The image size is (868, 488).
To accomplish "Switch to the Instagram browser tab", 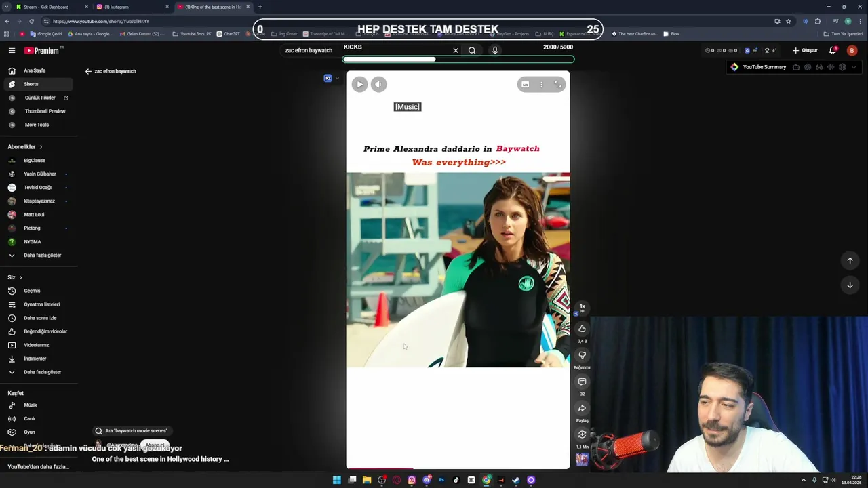I will tap(132, 7).
